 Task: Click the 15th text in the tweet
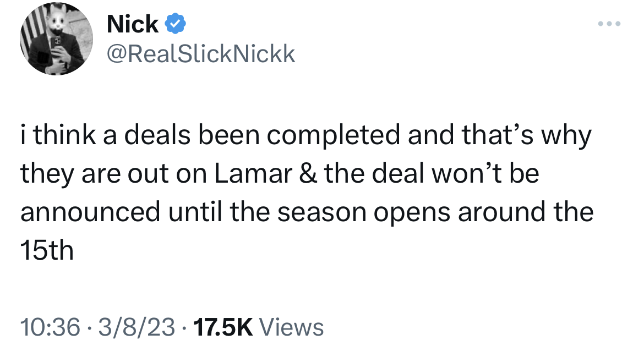47,250
